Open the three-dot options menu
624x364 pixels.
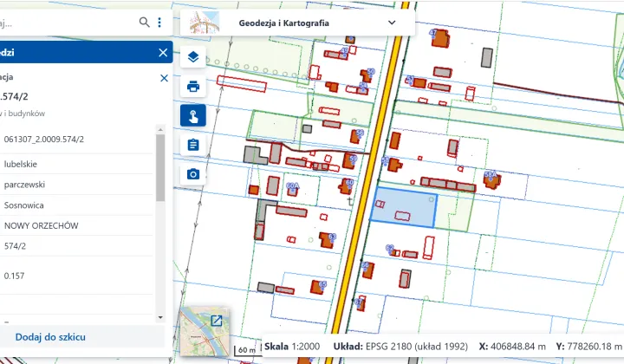159,23
